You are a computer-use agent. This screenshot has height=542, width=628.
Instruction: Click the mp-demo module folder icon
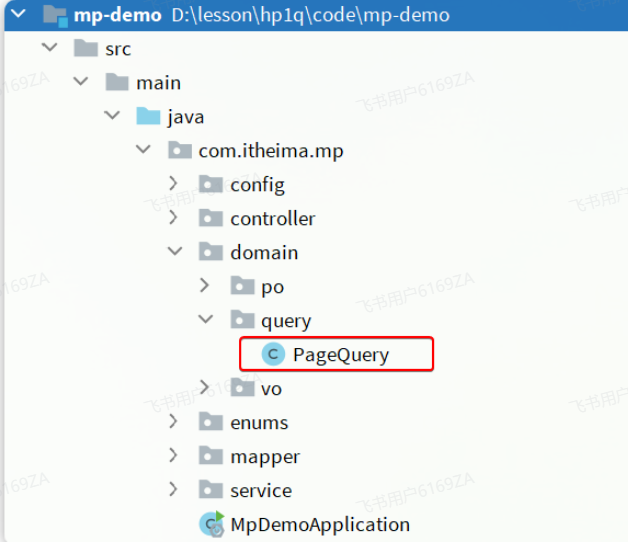pyautogui.click(x=54, y=15)
